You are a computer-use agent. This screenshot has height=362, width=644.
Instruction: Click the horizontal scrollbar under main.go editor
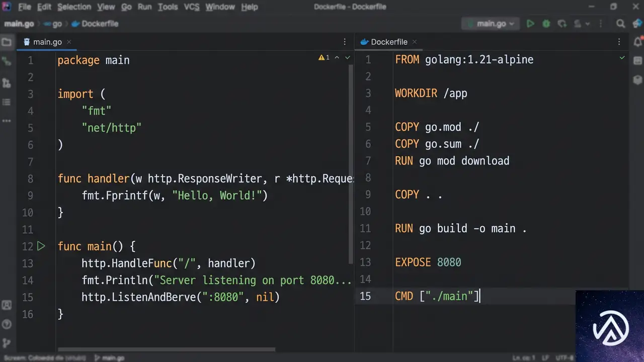pos(166,349)
